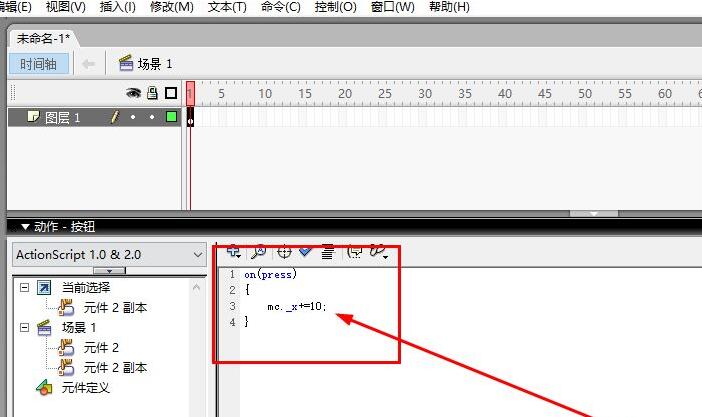Screen dimensions: 702x417
Task: Click the 场景 1 label in the edit bar
Action: [x=155, y=64]
